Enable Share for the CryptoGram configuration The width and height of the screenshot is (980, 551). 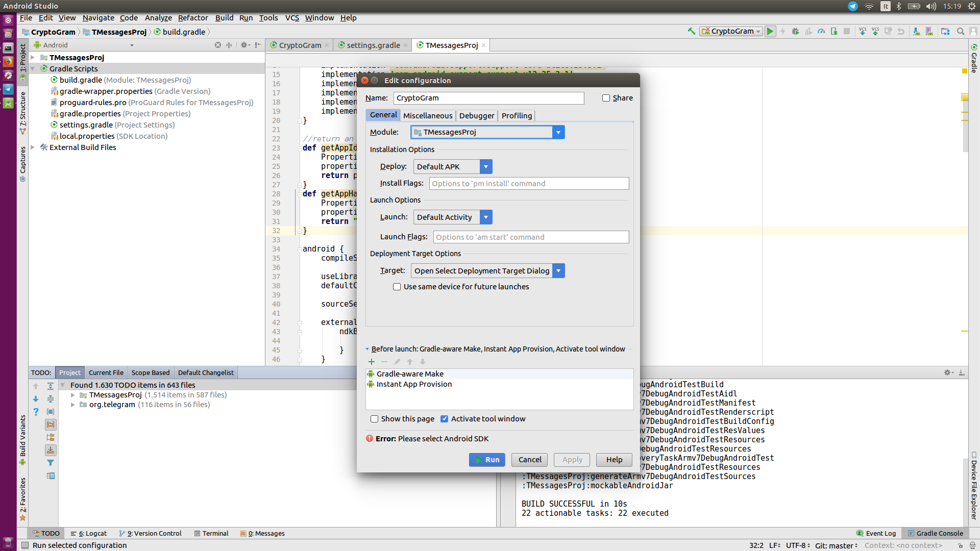tap(606, 98)
